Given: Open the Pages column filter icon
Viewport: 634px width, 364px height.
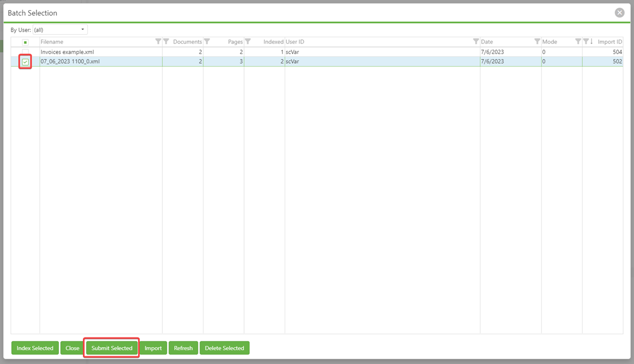Looking at the screenshot, I should coord(207,42).
